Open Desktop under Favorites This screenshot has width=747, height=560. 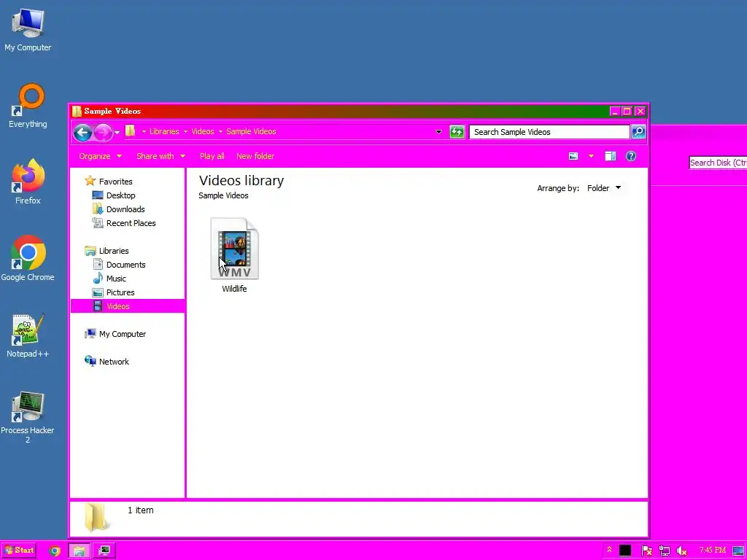point(114,195)
